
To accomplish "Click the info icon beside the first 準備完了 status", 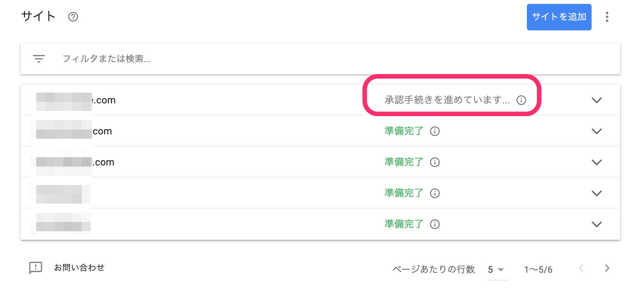I will (x=435, y=131).
